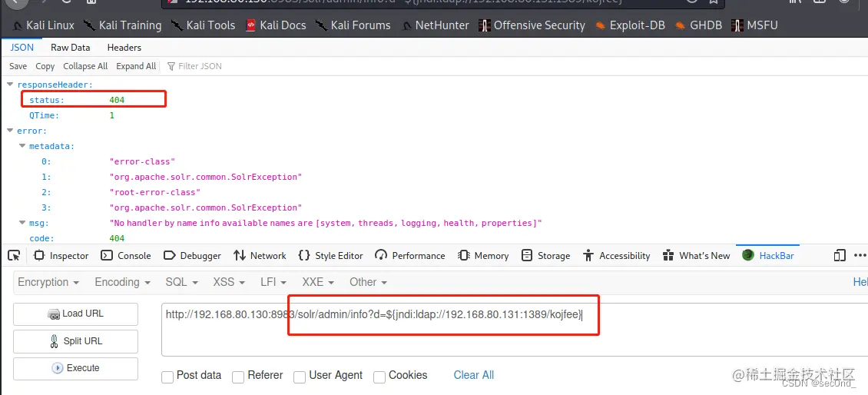Click Collapse All in JSON viewer

coord(85,66)
